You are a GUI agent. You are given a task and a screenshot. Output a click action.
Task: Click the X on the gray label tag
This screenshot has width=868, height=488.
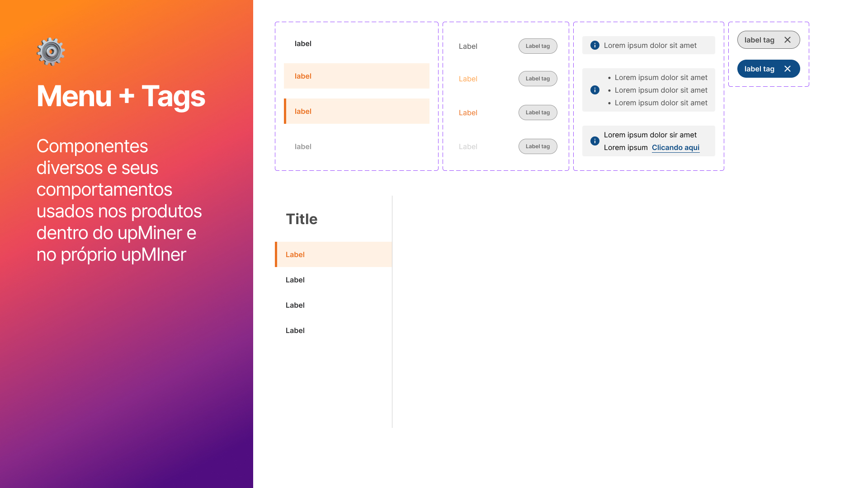pyautogui.click(x=787, y=40)
